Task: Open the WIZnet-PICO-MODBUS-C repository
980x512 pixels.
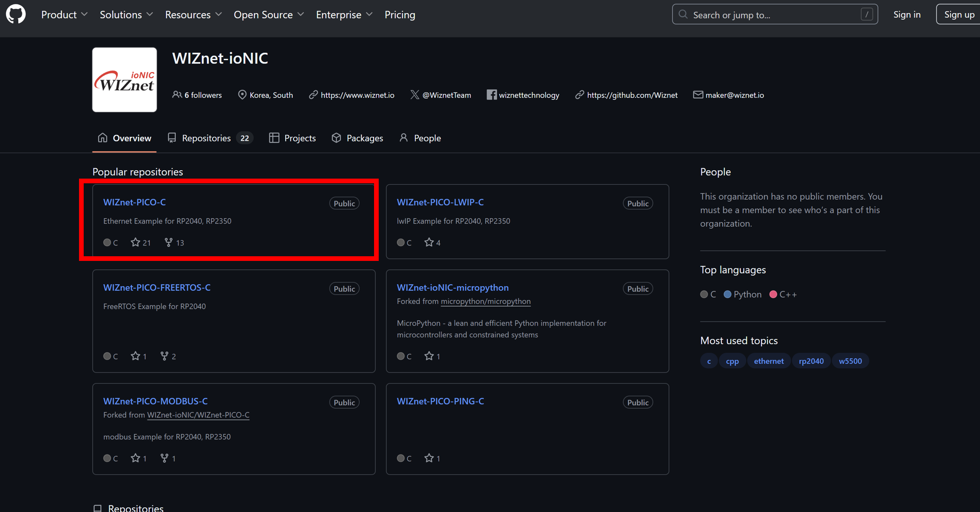Action: point(155,401)
